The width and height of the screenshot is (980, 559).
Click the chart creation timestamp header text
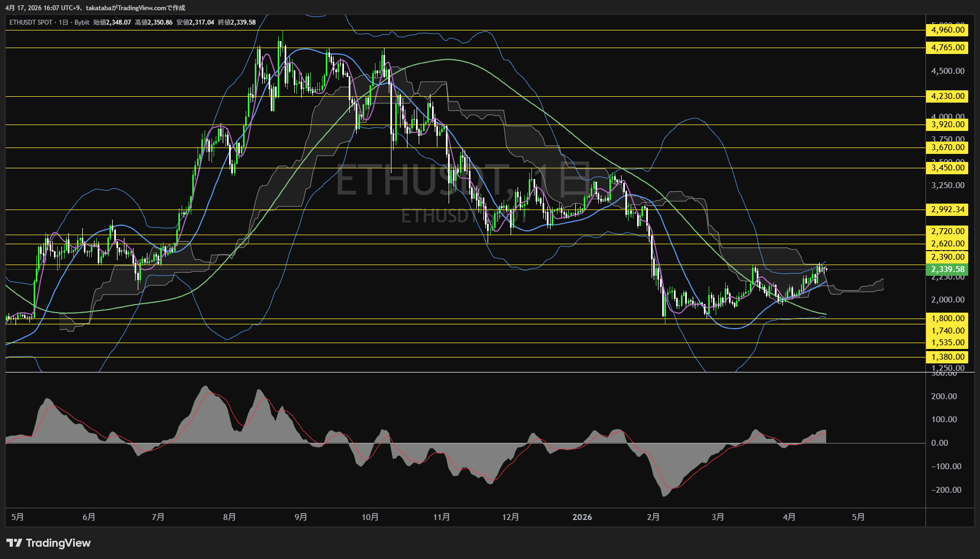pos(96,8)
